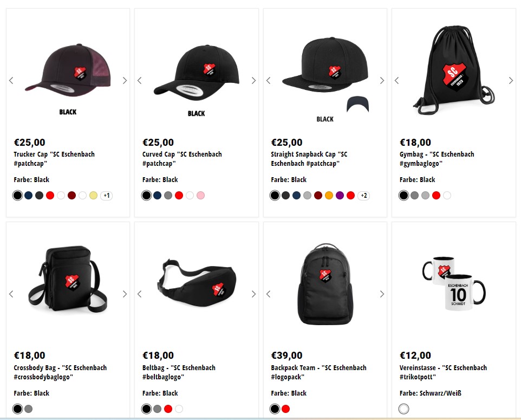Image resolution: width=521 pixels, height=420 pixels.
Task: Open Beltbag "SC Eschenbach #beltbaglogo" product link
Action: coord(179,372)
